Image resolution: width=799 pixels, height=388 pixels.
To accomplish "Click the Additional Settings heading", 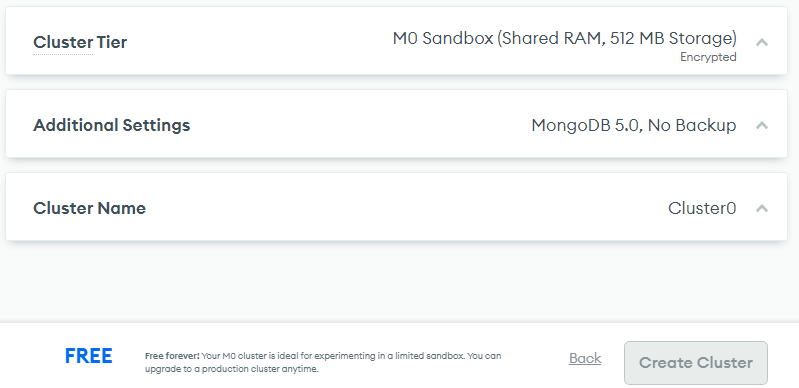I will (x=112, y=125).
